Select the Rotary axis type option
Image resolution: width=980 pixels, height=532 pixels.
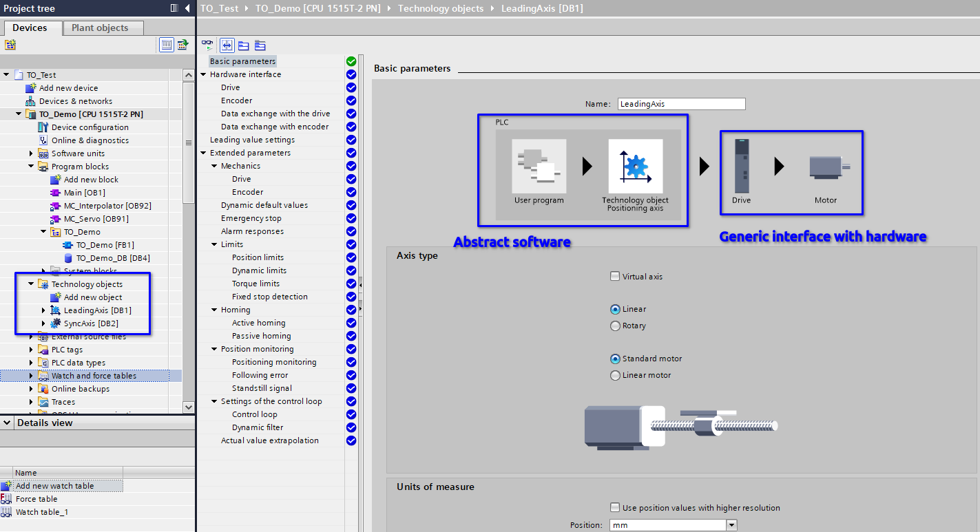pos(615,326)
